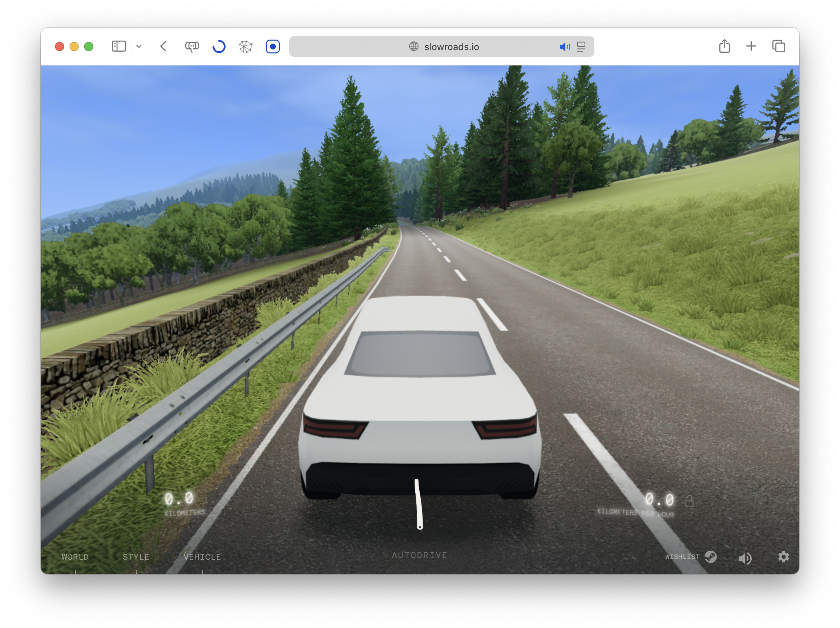This screenshot has height=628, width=840.
Task: Go back to the previous page
Action: [x=163, y=47]
